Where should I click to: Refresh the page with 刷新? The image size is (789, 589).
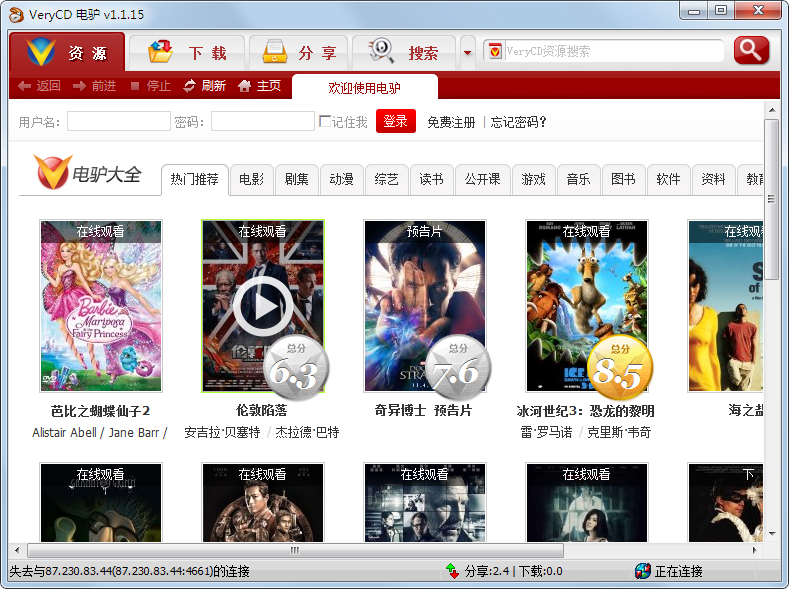click(x=204, y=86)
